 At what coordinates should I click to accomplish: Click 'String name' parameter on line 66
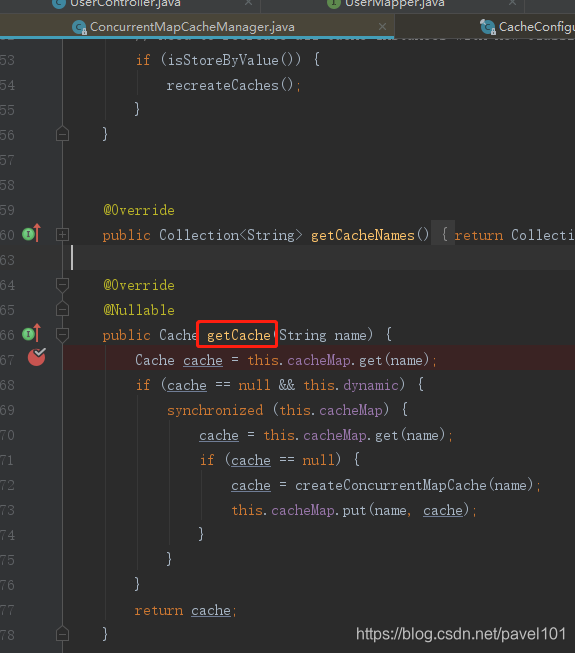pyautogui.click(x=323, y=335)
